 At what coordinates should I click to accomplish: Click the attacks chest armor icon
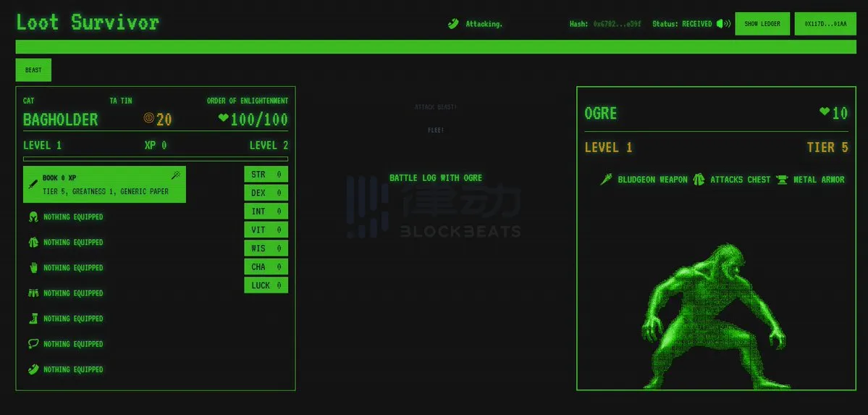[x=699, y=180]
